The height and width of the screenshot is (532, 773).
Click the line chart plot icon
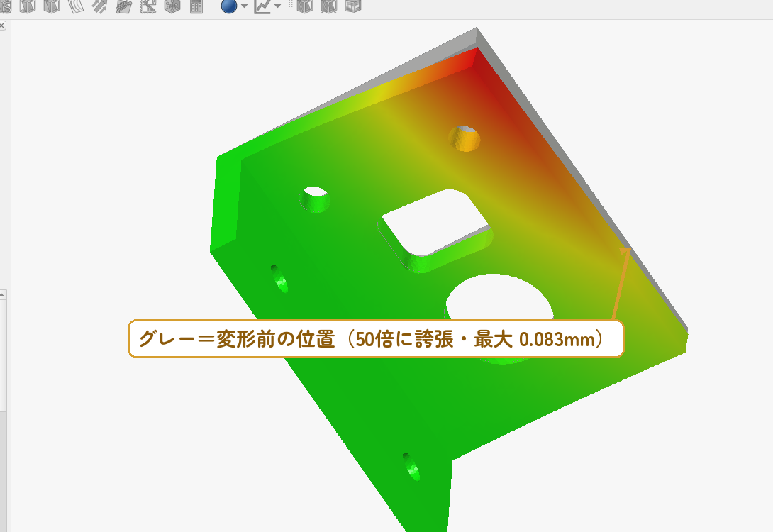click(262, 6)
